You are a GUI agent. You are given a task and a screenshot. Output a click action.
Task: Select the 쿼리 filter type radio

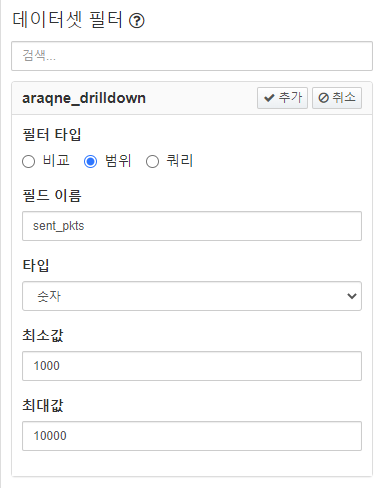[152, 162]
